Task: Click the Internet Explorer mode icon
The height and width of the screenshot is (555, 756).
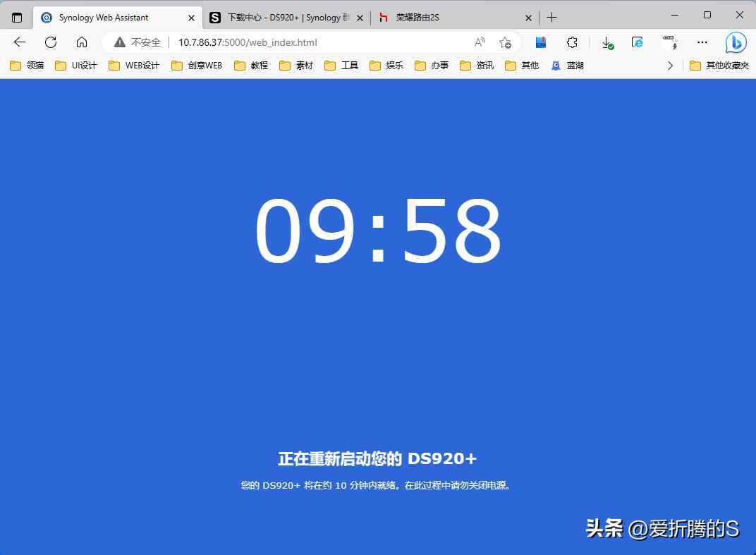Action: coord(637,42)
